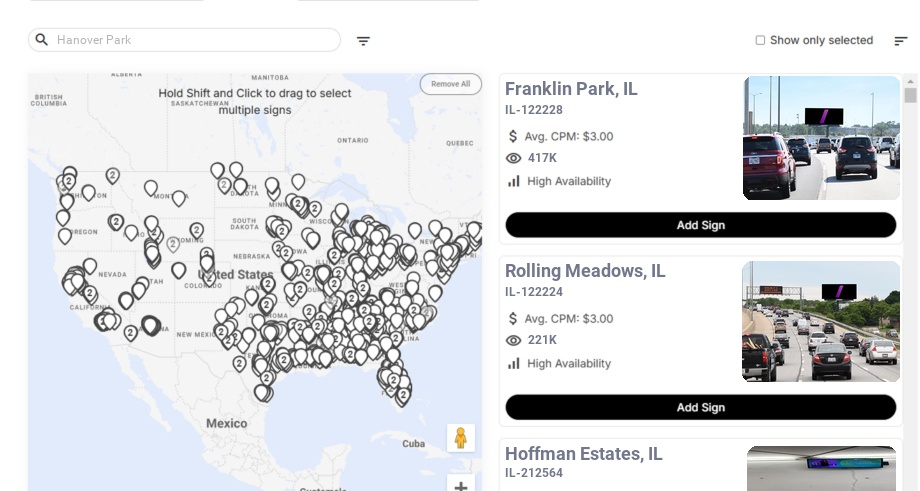
Task: Click the Franklin Park CPM dollar icon
Action: coord(514,136)
